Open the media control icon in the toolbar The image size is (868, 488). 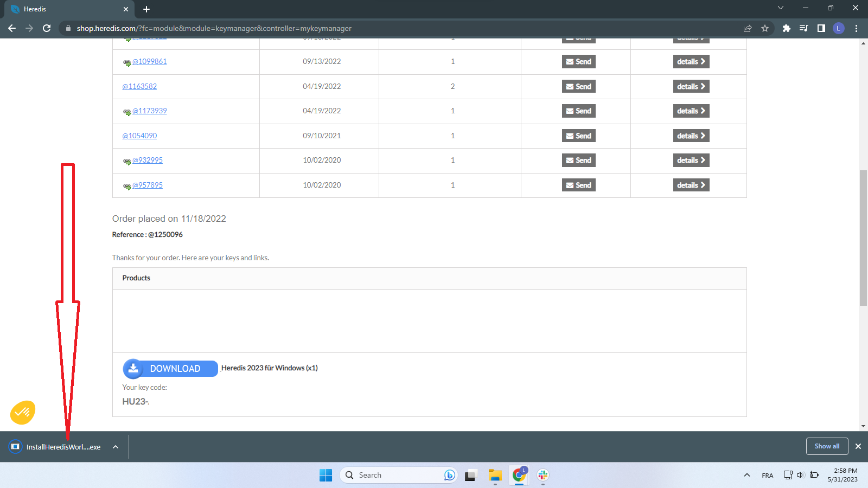[804, 28]
